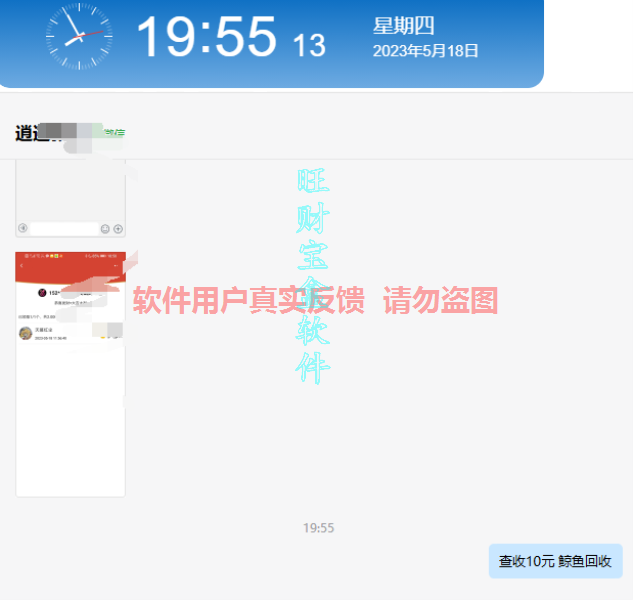Click the 19:55 chat timestamp

(318, 527)
